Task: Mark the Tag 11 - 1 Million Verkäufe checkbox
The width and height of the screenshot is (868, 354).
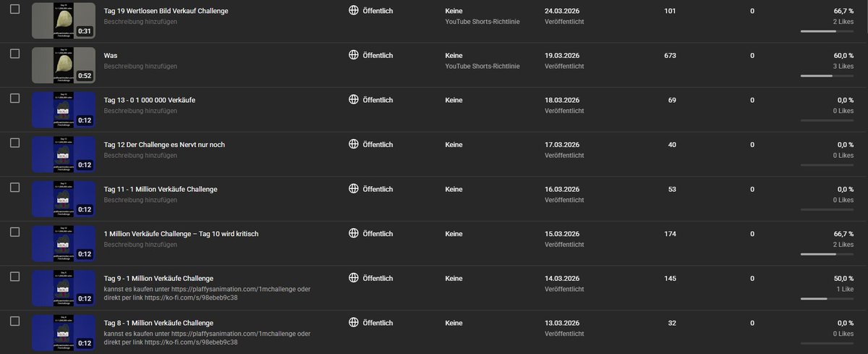Action: coord(14,188)
